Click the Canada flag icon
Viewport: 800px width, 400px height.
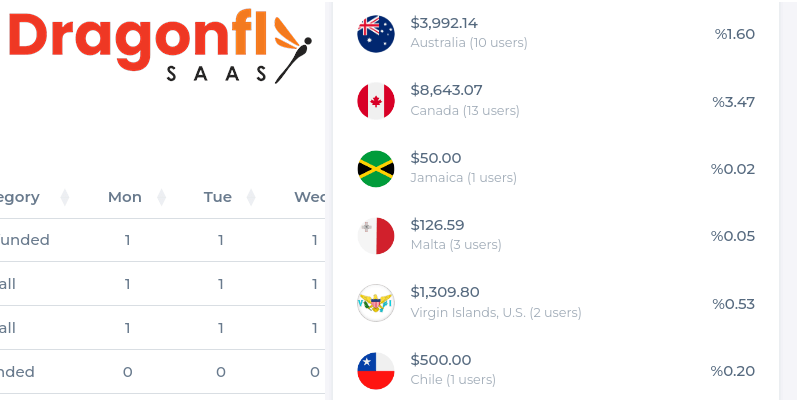[x=376, y=101]
